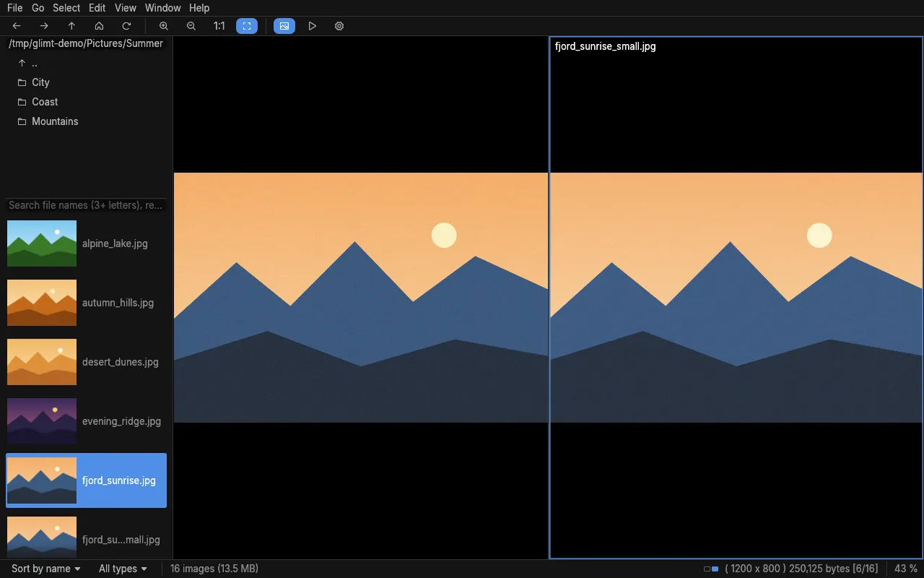
Task: Go back using the left arrow icon
Action: [17, 26]
